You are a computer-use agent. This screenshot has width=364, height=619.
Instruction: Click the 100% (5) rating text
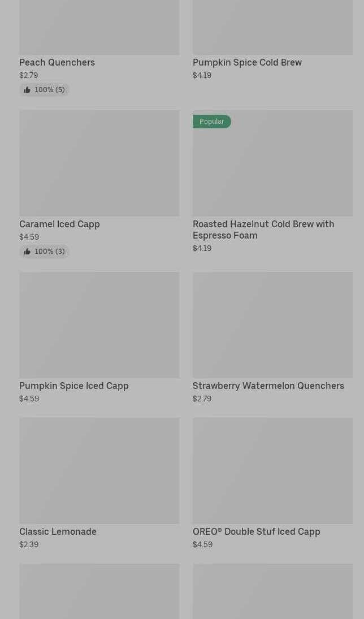pos(50,90)
